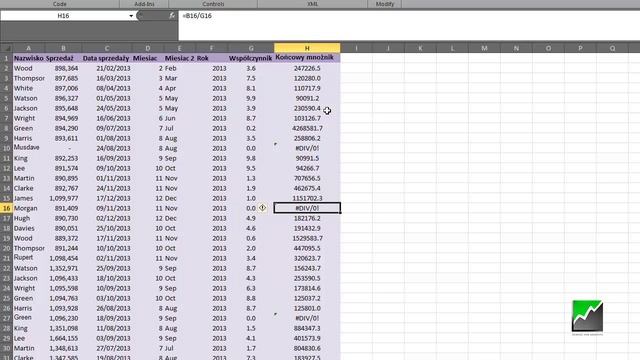Select cell with name Morgan
Viewport: 640px width, 360px height.
click(x=29, y=208)
